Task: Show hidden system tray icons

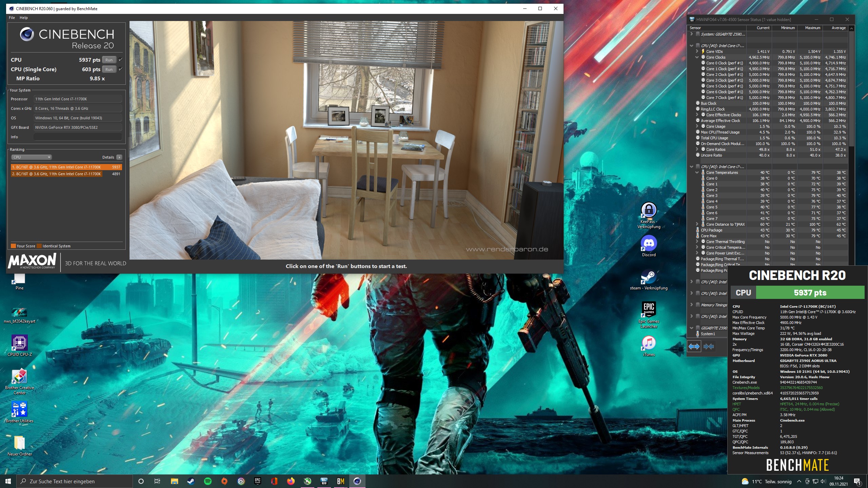Action: (799, 481)
